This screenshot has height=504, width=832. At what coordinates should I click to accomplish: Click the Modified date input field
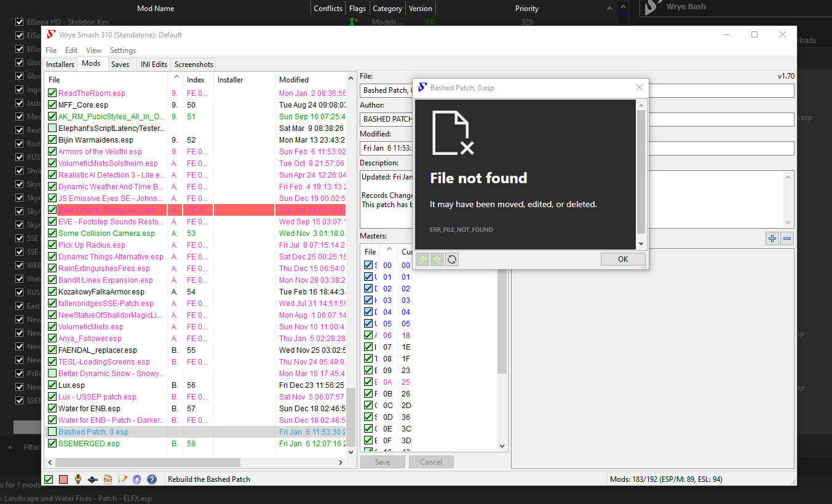577,148
